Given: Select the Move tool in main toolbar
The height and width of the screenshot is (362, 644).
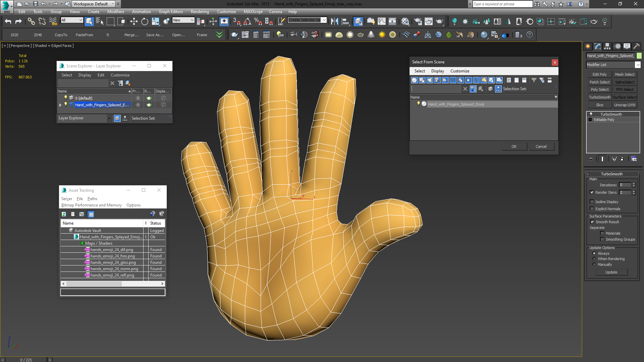Looking at the screenshot, I should point(134,21).
